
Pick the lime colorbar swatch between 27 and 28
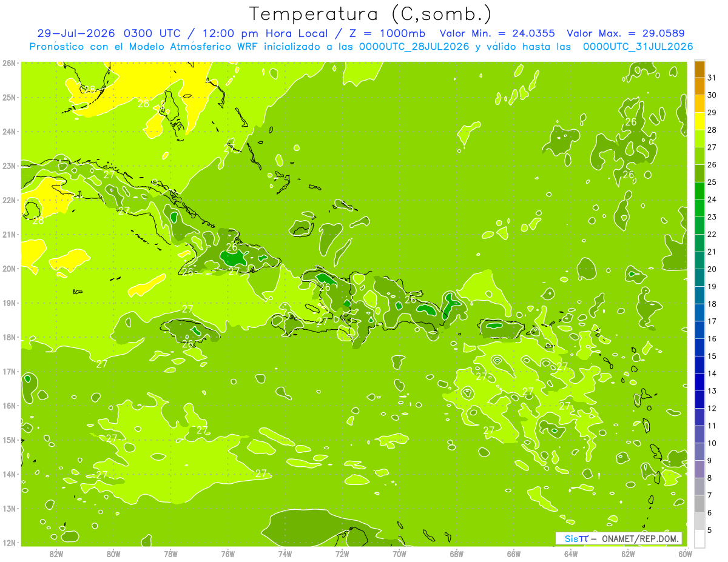(699, 139)
